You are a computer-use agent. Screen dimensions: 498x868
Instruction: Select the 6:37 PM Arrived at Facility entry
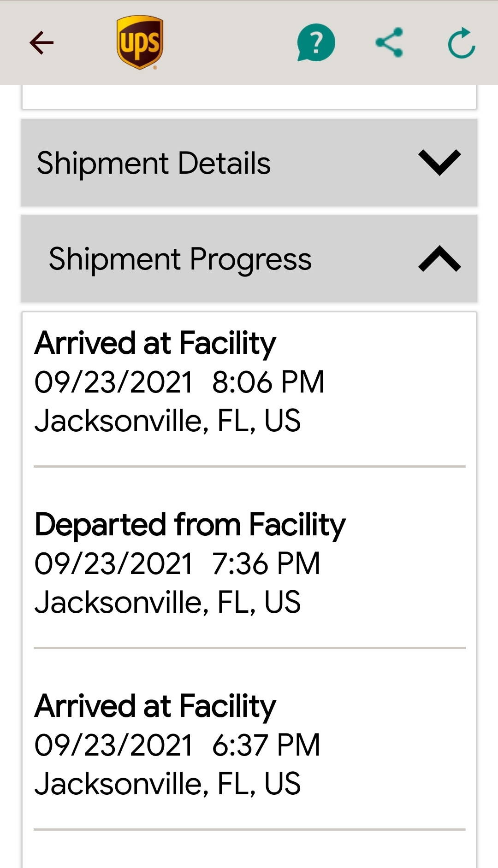[x=249, y=745]
